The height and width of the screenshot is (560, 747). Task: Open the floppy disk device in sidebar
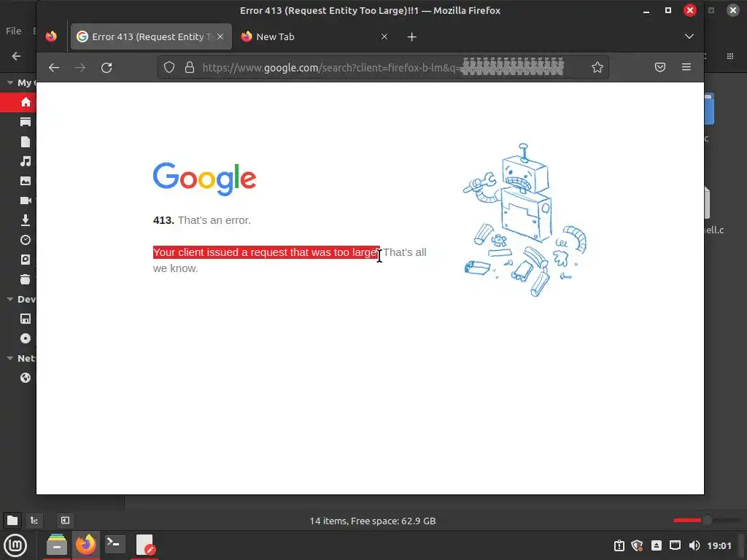click(26, 319)
